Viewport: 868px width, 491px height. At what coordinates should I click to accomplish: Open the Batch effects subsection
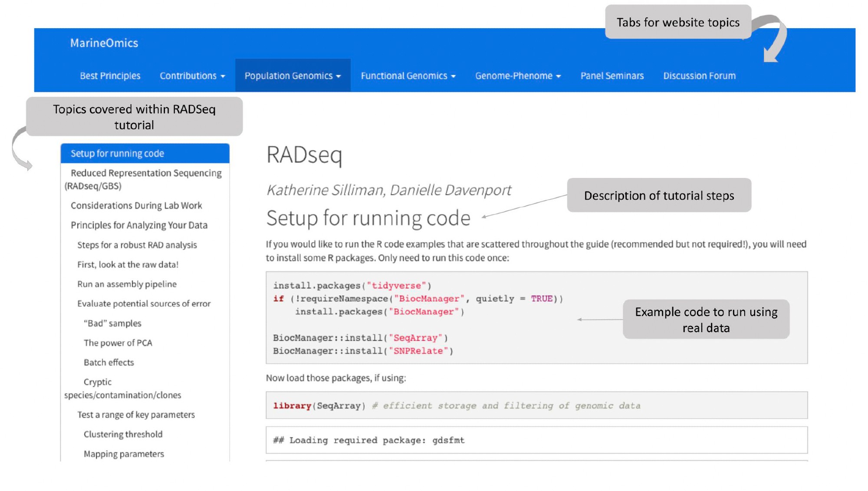coord(108,362)
